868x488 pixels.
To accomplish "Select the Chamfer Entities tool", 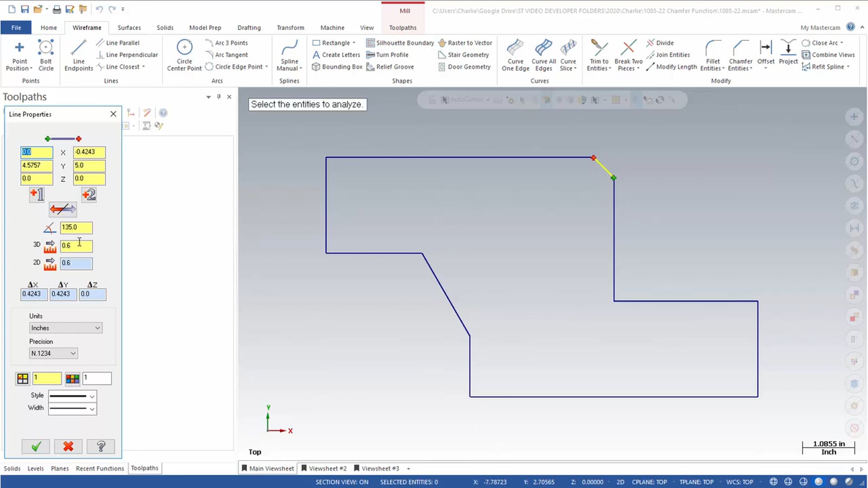I will [x=739, y=54].
